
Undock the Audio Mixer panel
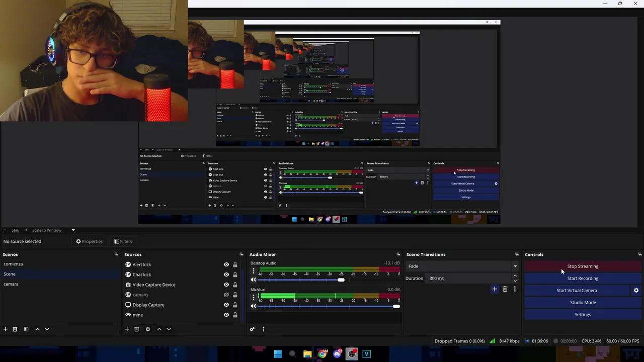tap(398, 254)
